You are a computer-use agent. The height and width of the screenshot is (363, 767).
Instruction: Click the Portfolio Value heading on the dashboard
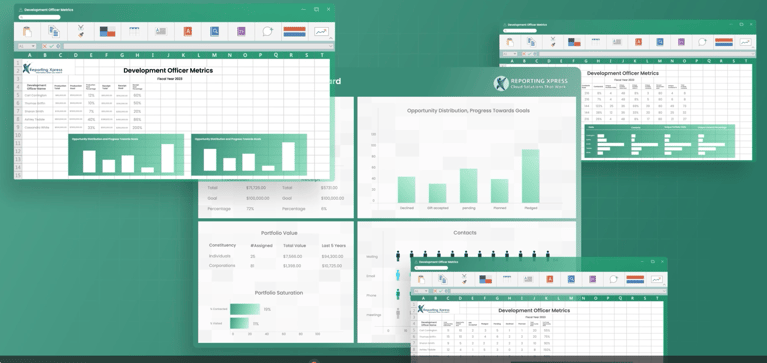[x=279, y=233]
